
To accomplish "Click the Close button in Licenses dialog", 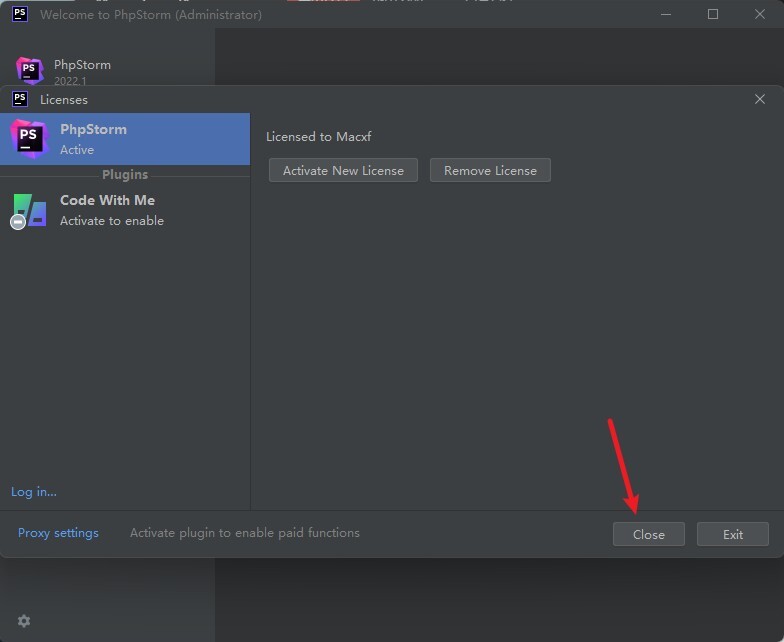I will point(648,534).
